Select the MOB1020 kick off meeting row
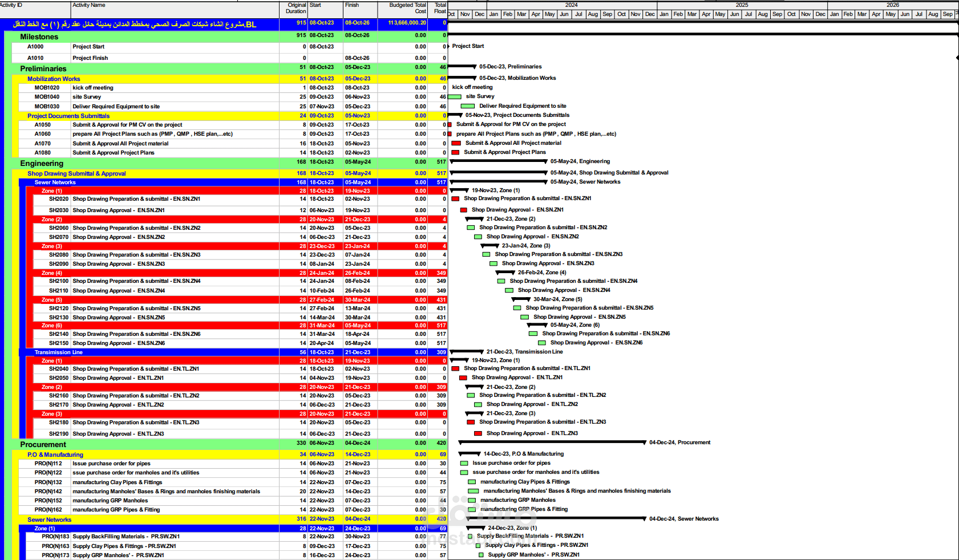The width and height of the screenshot is (959, 560). click(233, 88)
